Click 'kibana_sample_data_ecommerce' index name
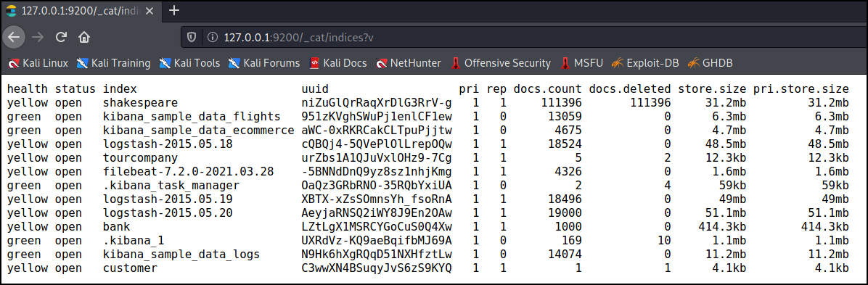The width and height of the screenshot is (868, 285). point(199,131)
